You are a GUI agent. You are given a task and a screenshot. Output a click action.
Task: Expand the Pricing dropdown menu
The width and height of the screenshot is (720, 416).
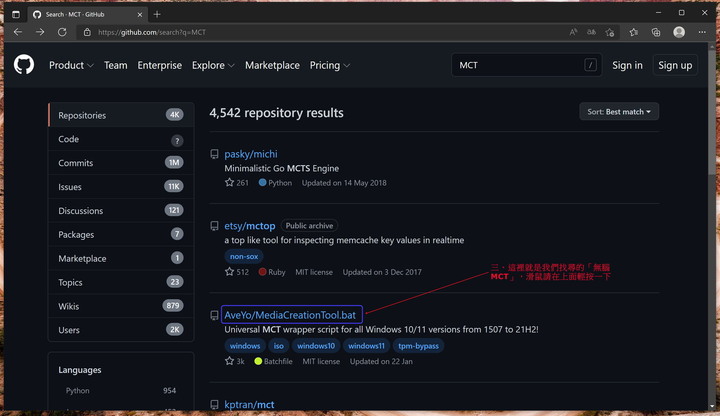click(x=330, y=65)
